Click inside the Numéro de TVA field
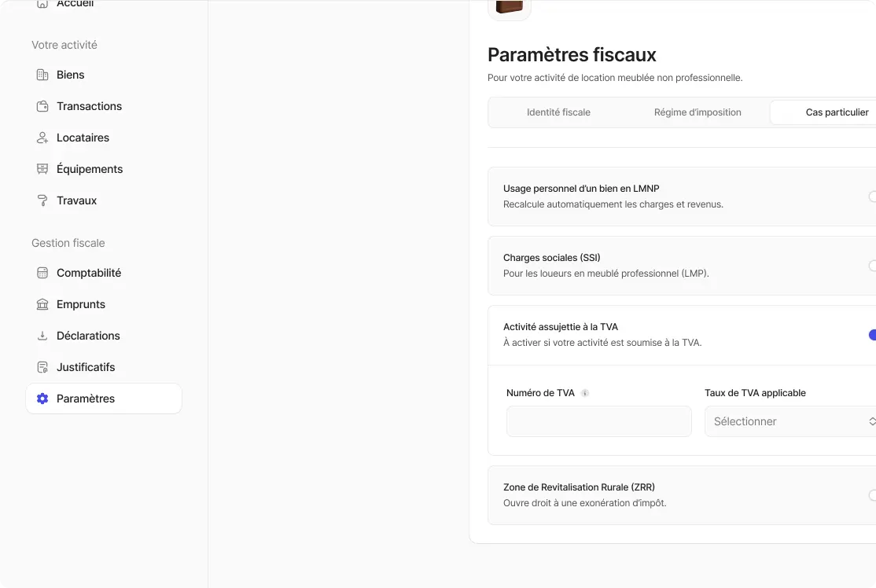The image size is (876, 588). [x=598, y=421]
